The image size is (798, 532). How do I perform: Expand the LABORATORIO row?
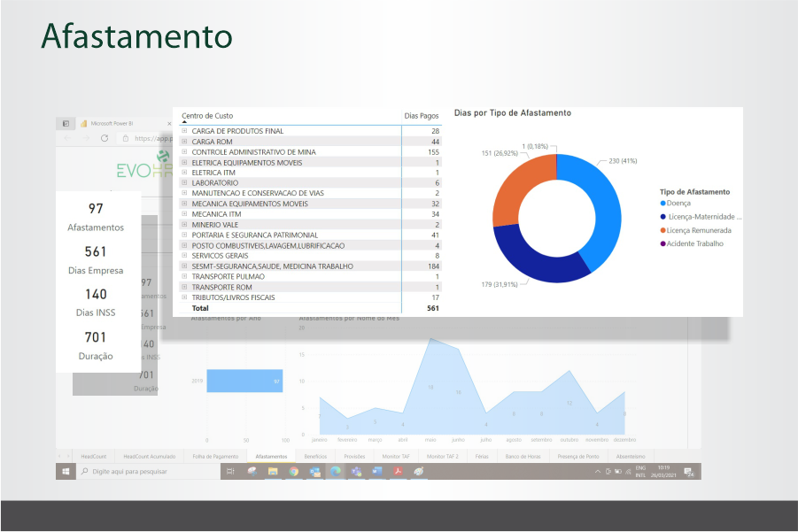coord(185,182)
